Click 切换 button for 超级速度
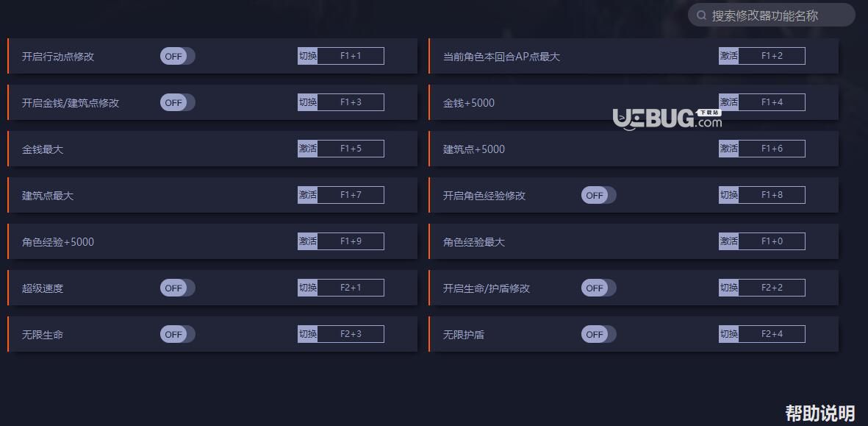868x426 pixels. (x=307, y=288)
